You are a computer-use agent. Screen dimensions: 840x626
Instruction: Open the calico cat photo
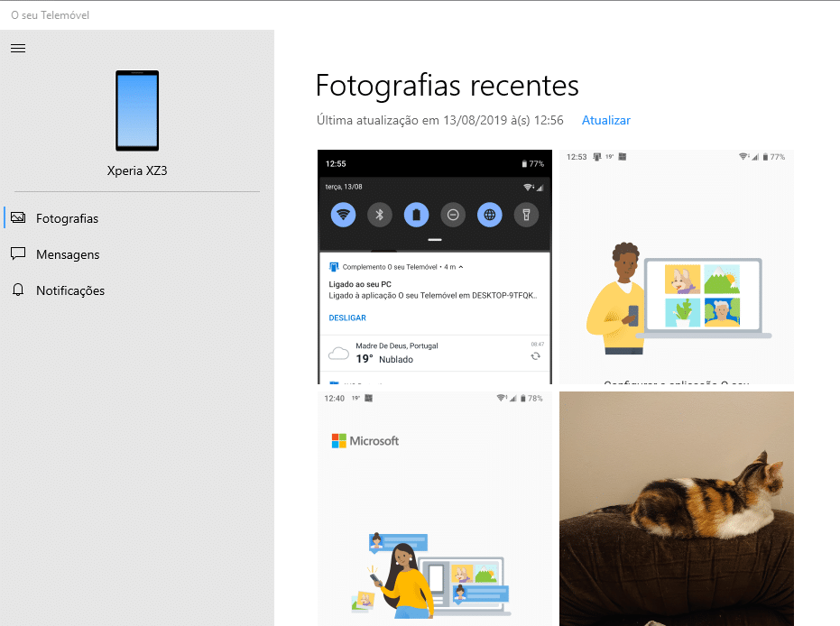pos(677,509)
